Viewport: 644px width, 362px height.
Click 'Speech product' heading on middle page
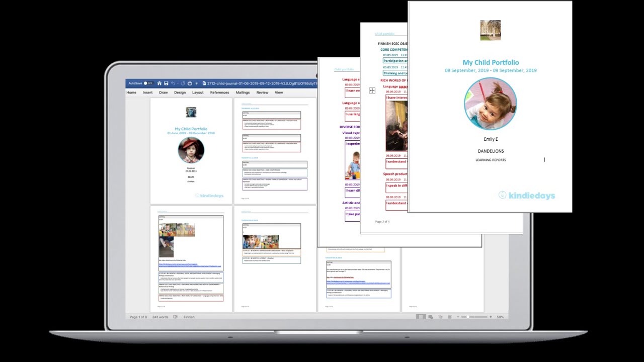coord(395,174)
